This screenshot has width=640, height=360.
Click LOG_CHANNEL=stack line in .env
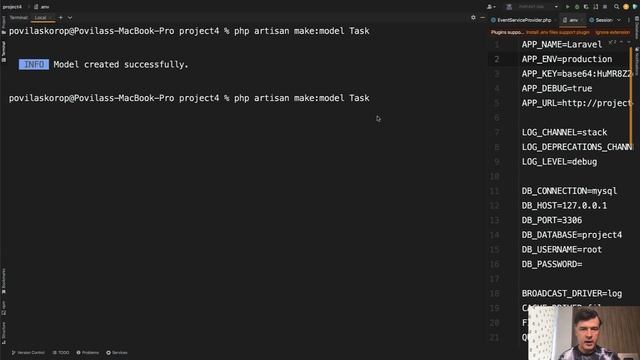(x=564, y=132)
